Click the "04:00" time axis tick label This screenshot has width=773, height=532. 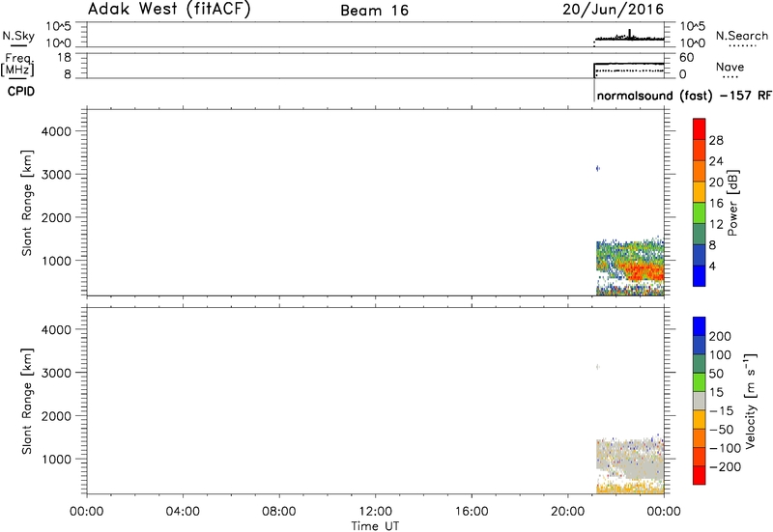point(183,511)
